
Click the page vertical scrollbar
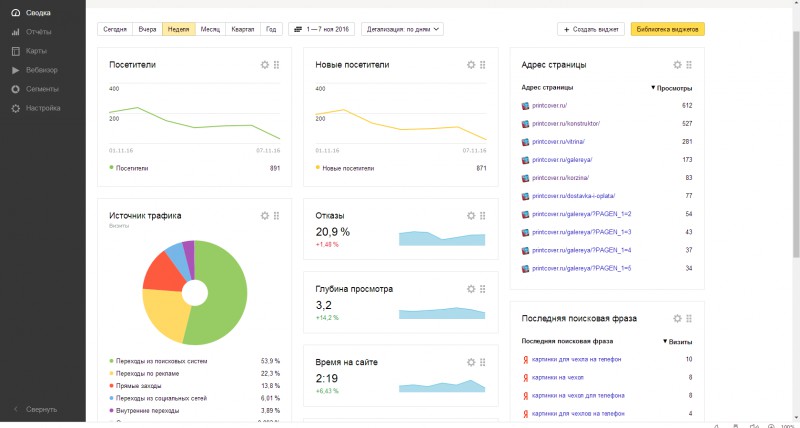[x=796, y=143]
